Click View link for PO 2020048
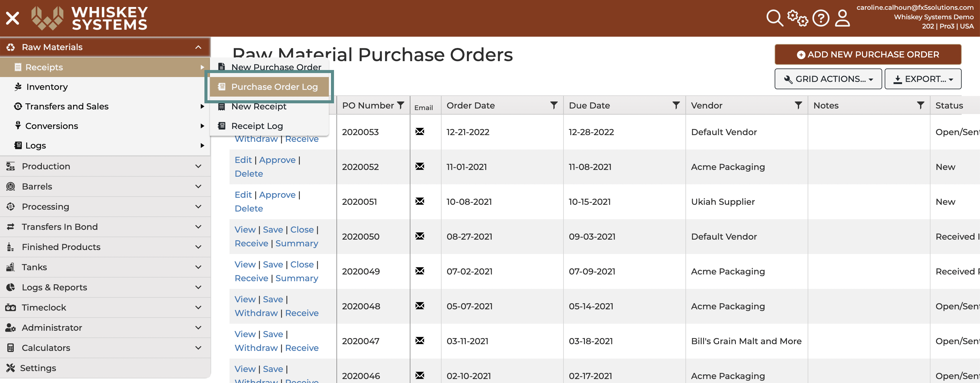 click(245, 299)
